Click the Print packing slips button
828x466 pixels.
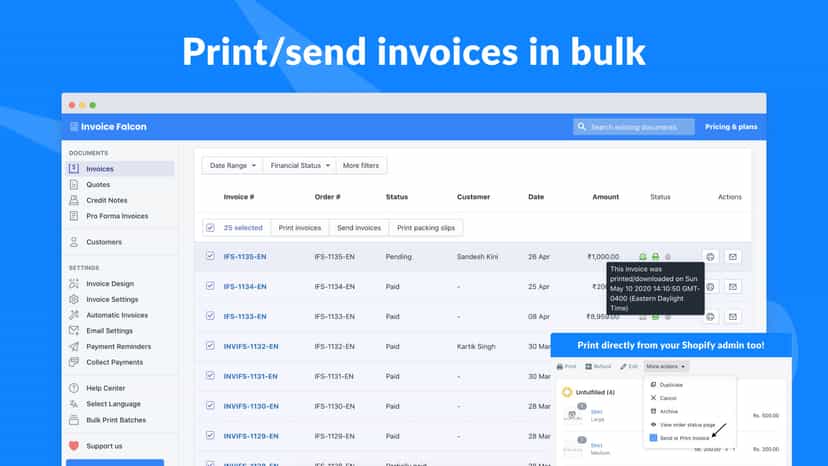coord(426,228)
